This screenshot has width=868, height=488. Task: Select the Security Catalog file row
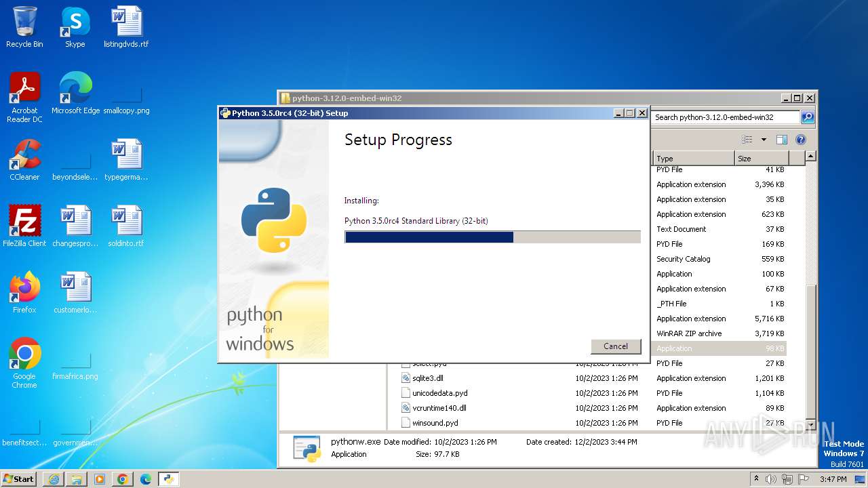tap(719, 259)
